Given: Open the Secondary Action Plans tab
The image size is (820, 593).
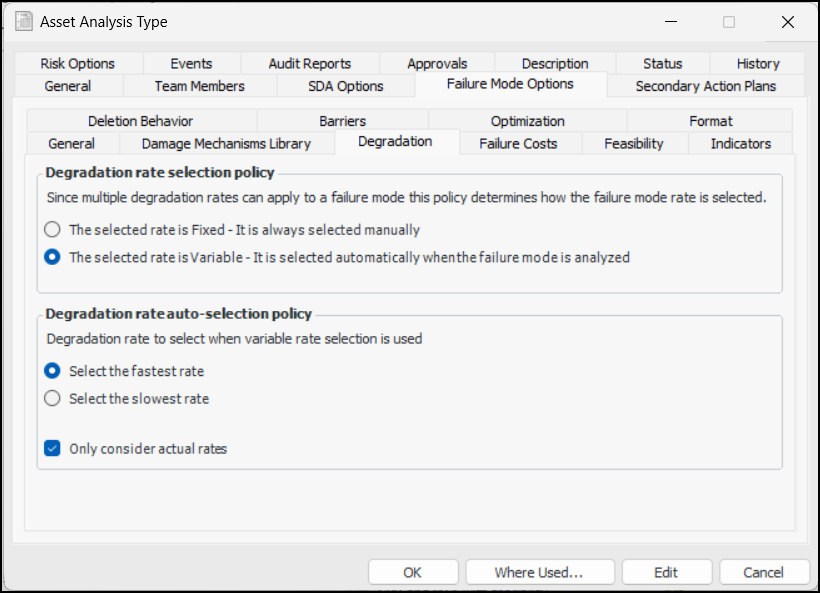Looking at the screenshot, I should point(705,86).
